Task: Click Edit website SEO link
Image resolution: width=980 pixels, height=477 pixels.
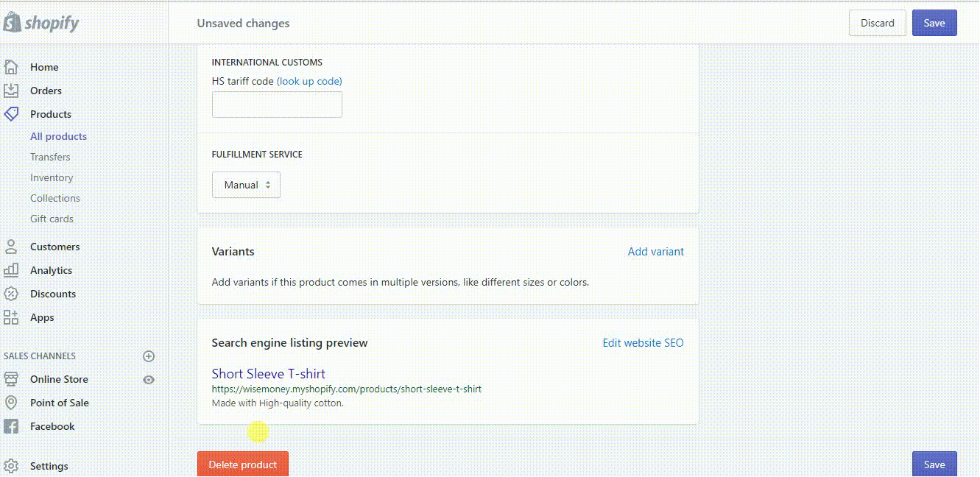Action: (x=643, y=343)
